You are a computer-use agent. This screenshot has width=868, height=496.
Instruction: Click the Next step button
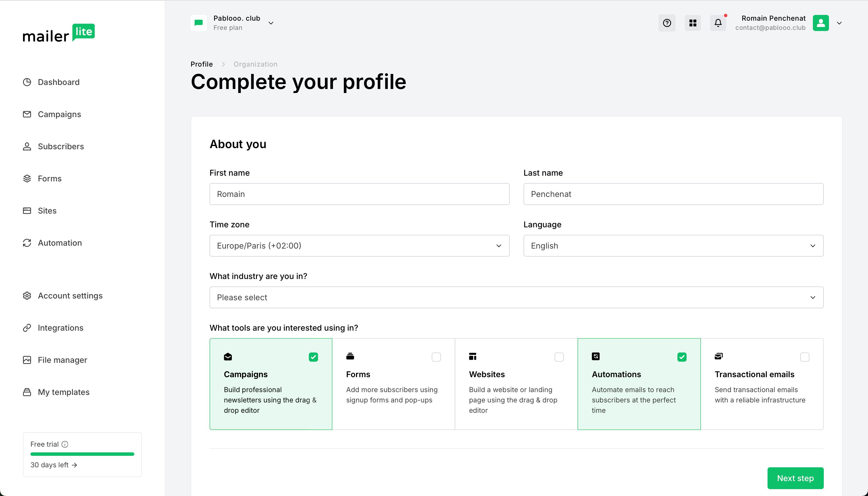pos(795,478)
